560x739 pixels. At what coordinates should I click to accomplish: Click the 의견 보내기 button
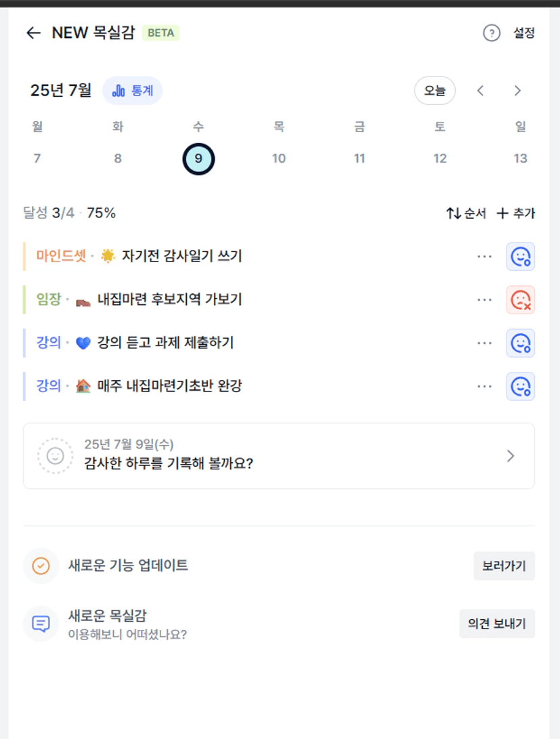pyautogui.click(x=497, y=624)
